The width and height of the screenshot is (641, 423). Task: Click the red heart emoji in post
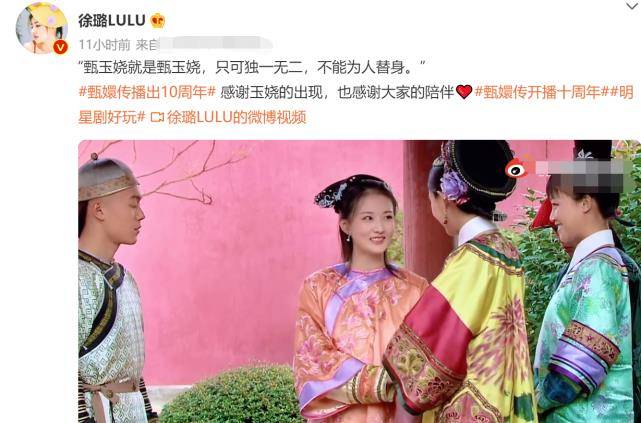[464, 92]
